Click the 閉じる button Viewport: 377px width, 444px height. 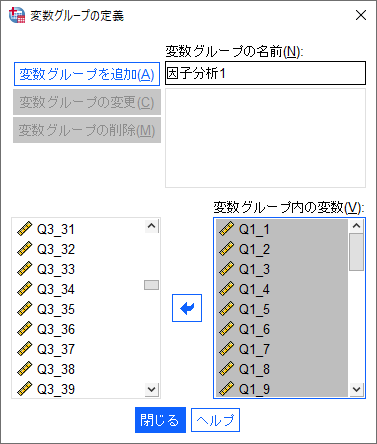160,420
